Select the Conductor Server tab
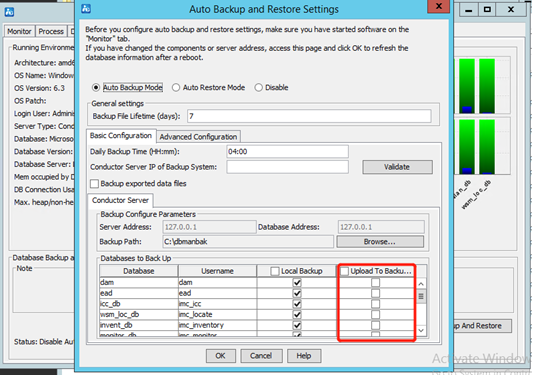 pos(120,201)
